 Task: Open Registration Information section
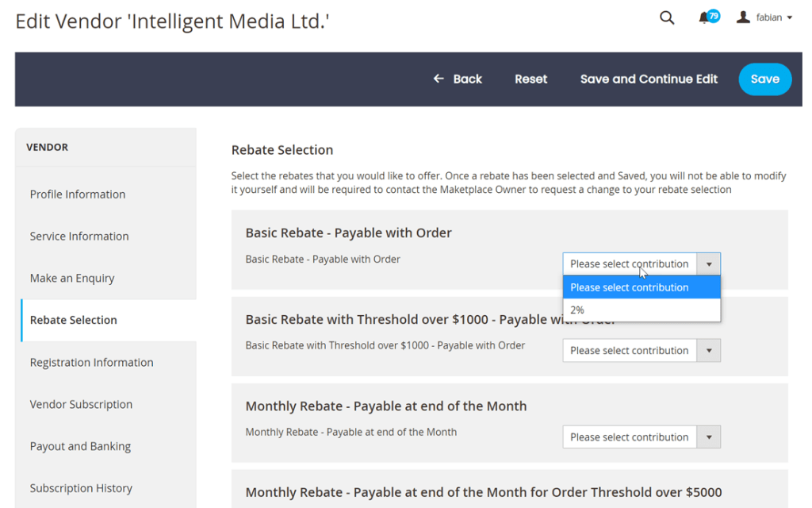pyautogui.click(x=92, y=362)
